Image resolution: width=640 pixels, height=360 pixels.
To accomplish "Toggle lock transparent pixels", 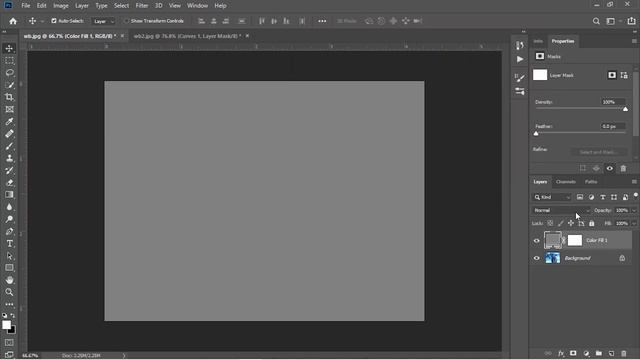I will click(550, 223).
